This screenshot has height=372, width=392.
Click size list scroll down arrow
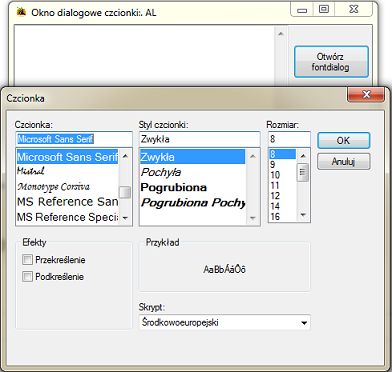pos(303,215)
